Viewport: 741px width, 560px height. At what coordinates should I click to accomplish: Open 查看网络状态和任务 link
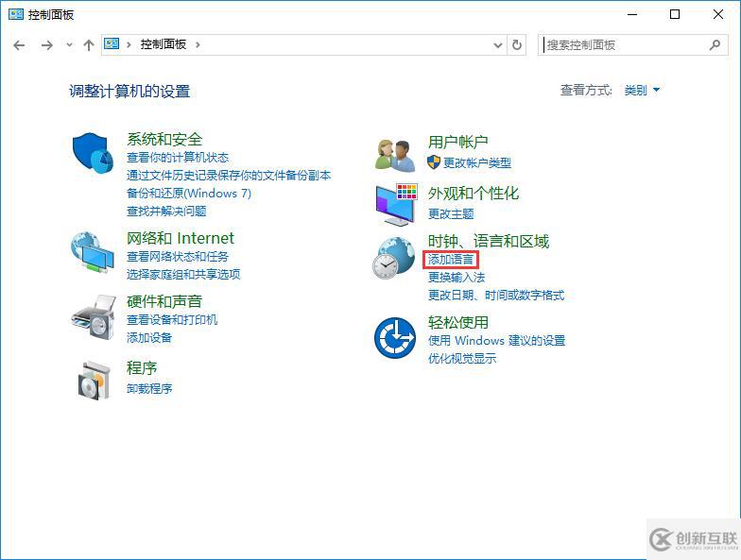178,257
